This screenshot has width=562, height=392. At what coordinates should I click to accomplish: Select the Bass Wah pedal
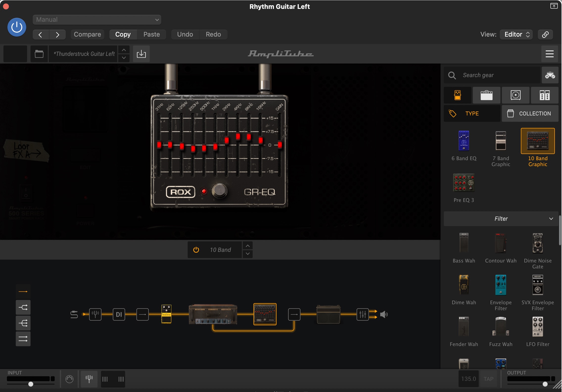[x=464, y=248]
